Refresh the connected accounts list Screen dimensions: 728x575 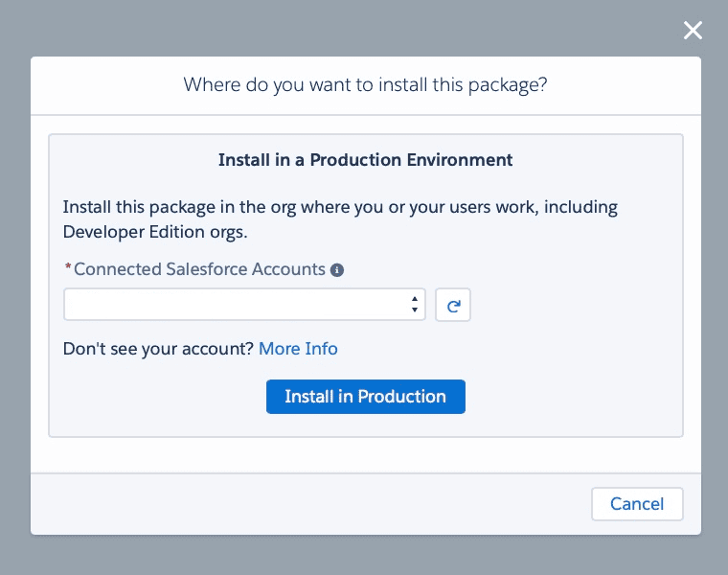(x=453, y=305)
